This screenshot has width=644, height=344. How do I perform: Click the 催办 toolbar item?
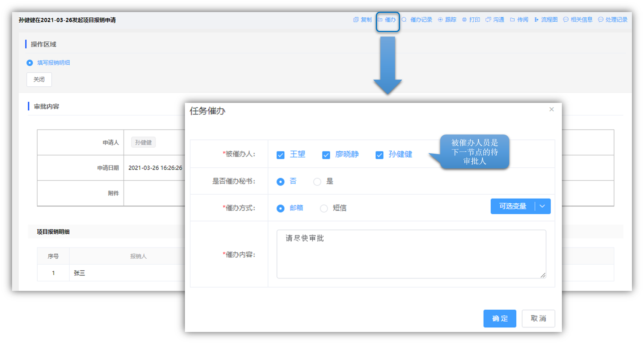click(x=388, y=20)
